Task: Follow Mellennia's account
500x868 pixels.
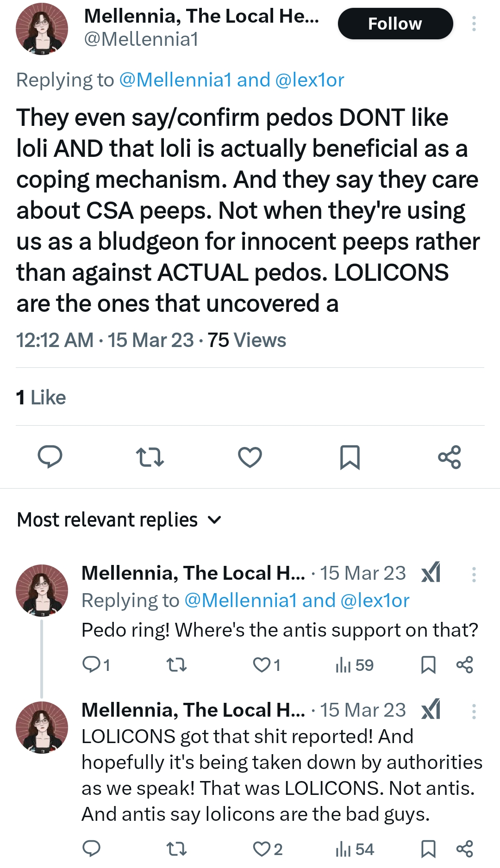Action: pyautogui.click(x=395, y=24)
